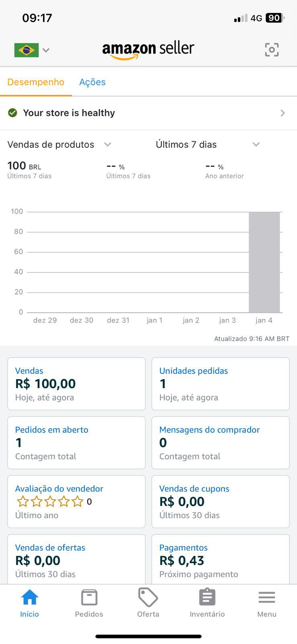This screenshot has width=297, height=644.
Task: Switch to the Ações tab
Action: tap(92, 82)
